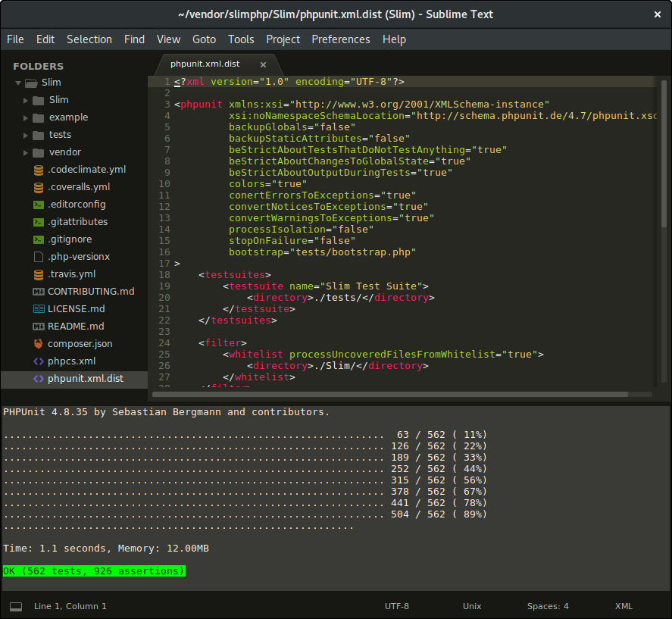Open the Goto menu
This screenshot has height=619, width=672.
204,39
